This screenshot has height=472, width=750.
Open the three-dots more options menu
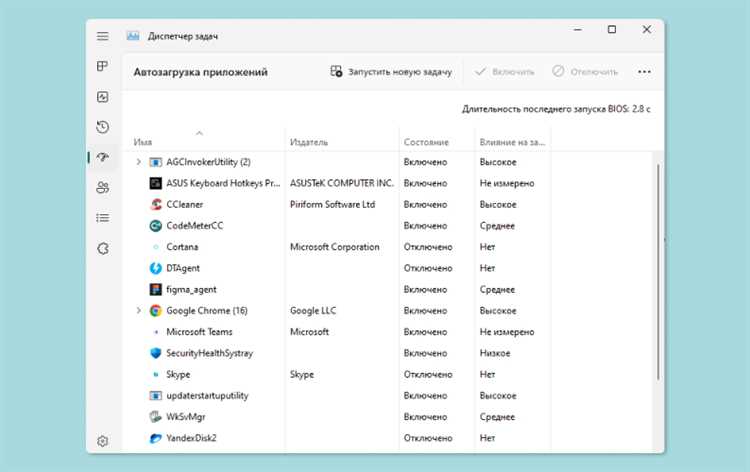tap(644, 72)
